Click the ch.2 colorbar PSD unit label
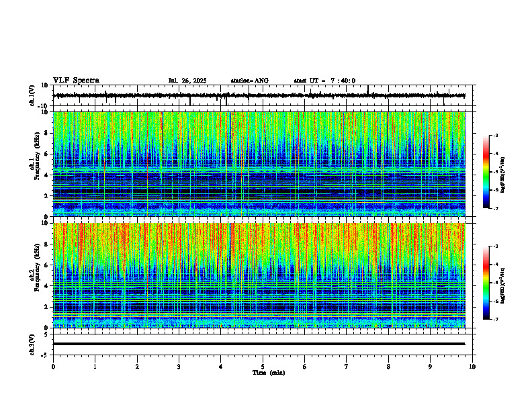The height and width of the screenshot is (411, 532). 503,285
